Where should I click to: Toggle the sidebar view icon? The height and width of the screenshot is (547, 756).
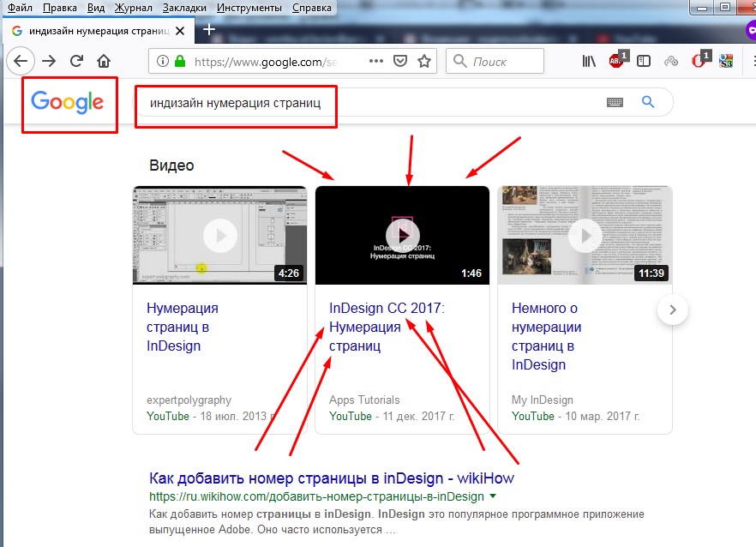pyautogui.click(x=645, y=61)
